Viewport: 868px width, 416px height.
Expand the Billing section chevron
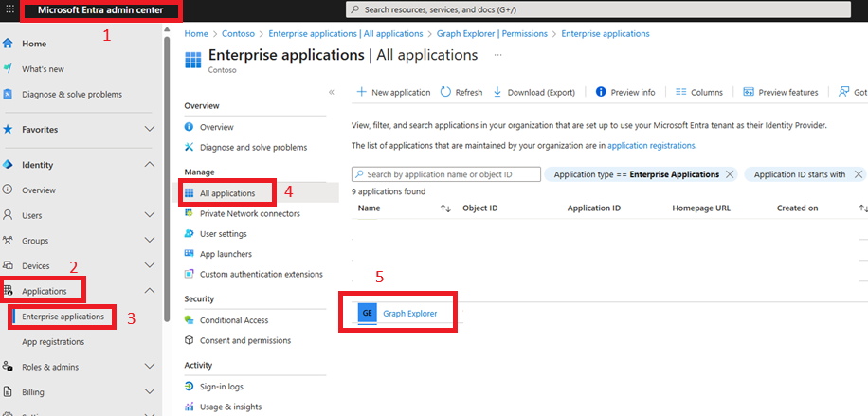(150, 391)
